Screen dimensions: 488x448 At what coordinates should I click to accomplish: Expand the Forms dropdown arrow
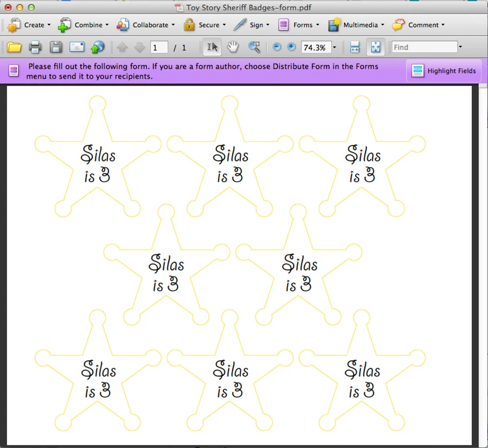(317, 25)
